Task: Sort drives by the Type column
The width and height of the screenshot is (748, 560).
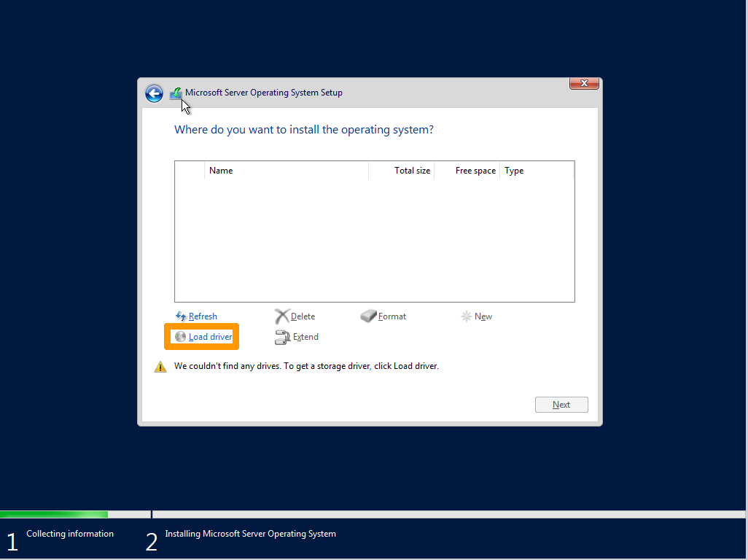Action: click(x=513, y=170)
